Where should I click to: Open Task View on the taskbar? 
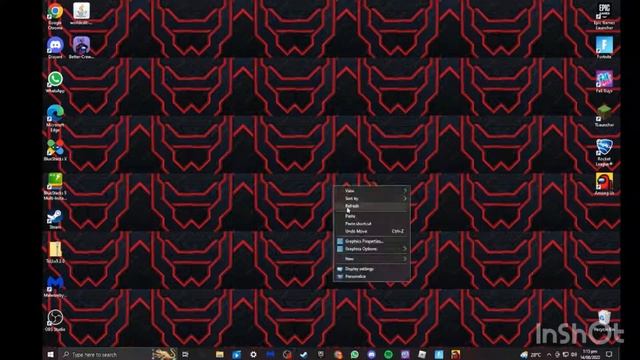185,354
